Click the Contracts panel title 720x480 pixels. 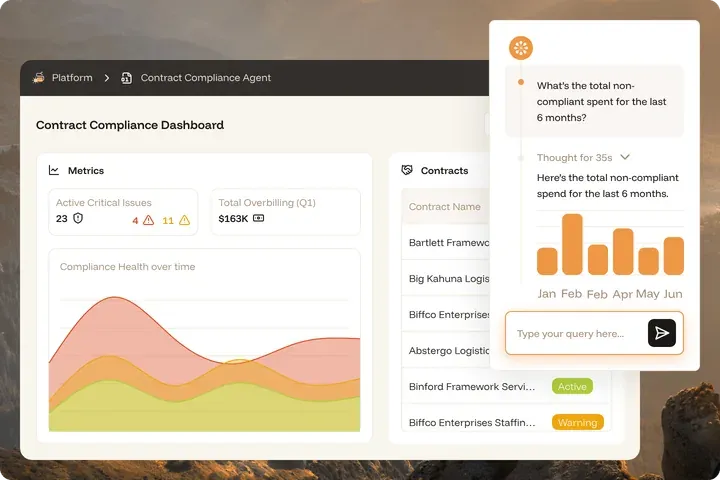(x=444, y=170)
